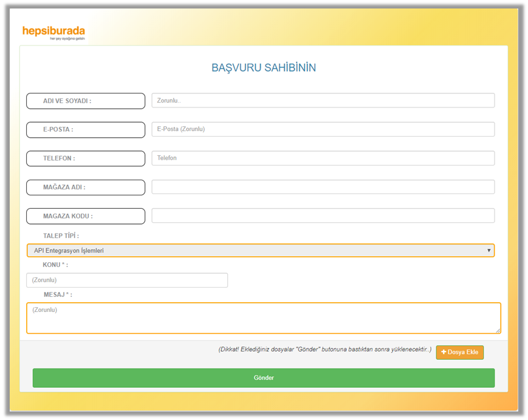528x420 pixels.
Task: Click into the E-Posta (Zorunlu) field
Action: click(323, 129)
